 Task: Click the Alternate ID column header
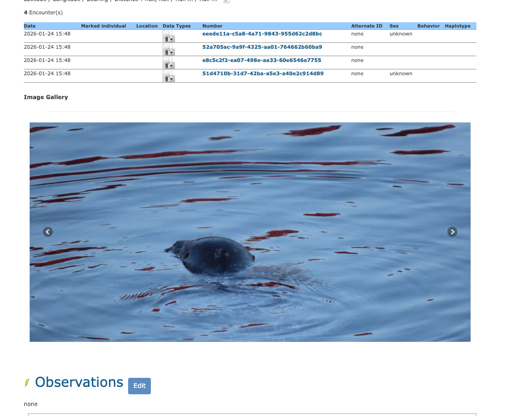[366, 26]
